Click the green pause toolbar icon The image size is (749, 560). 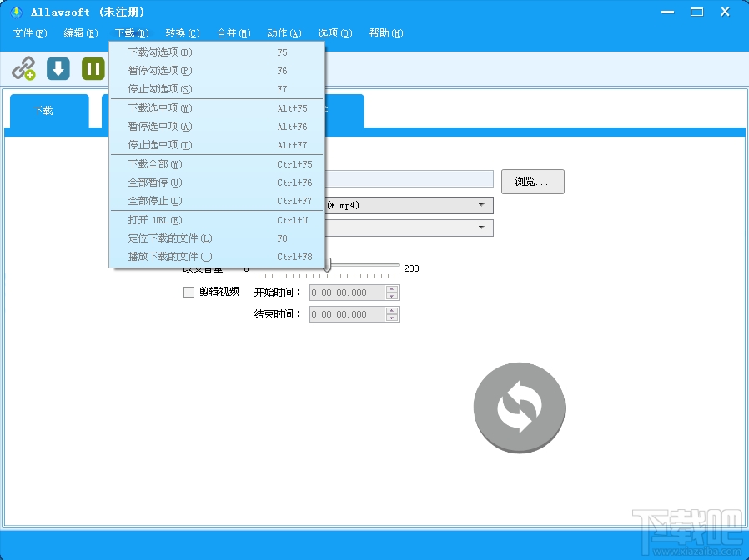click(93, 67)
